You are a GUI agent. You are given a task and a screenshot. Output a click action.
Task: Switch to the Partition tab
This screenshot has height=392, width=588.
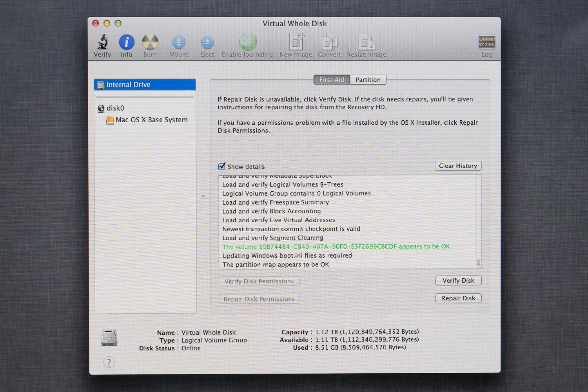[x=368, y=80]
